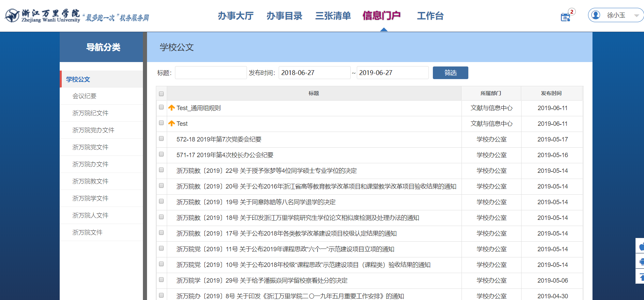Click the Apple iOS app download icon
Image resolution: width=644 pixels, height=300 pixels.
(x=641, y=246)
